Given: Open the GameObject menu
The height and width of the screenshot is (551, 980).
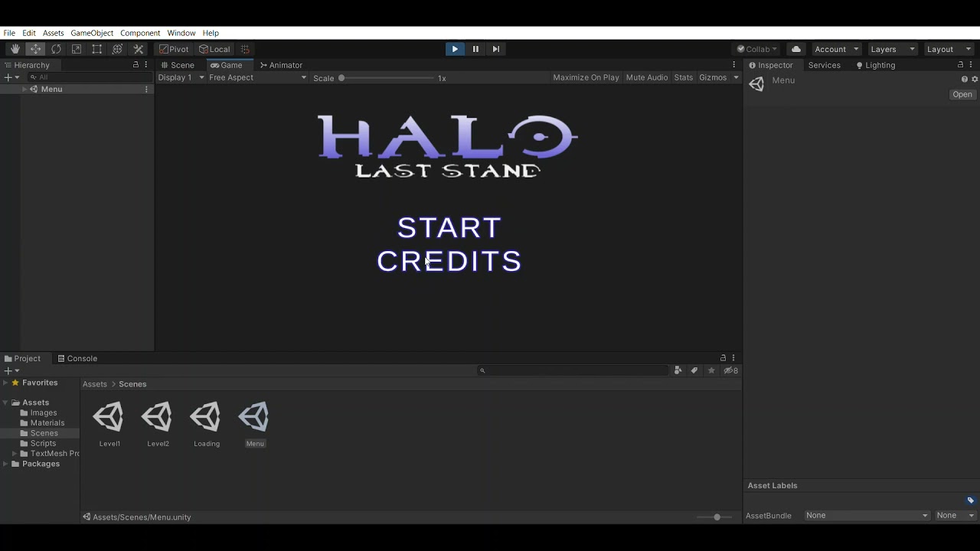Looking at the screenshot, I should click(x=92, y=33).
